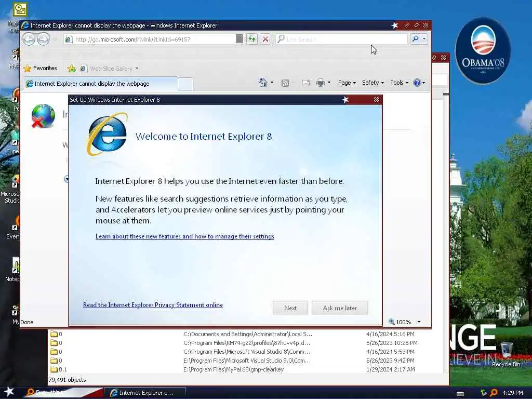Click the Home icon in the command bar
The image size is (532, 399).
(263, 83)
